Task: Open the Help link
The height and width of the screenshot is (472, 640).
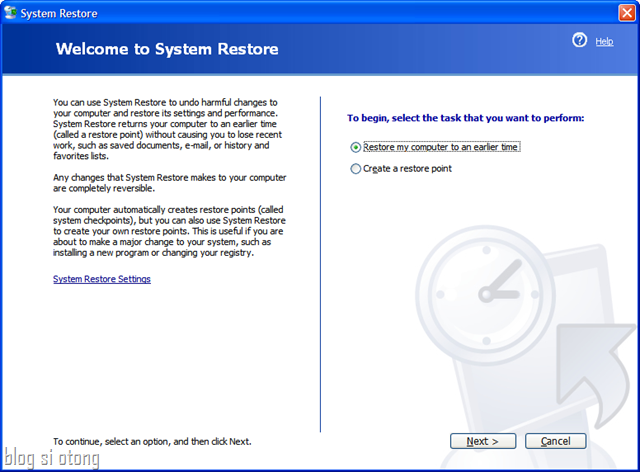Action: click(x=604, y=41)
